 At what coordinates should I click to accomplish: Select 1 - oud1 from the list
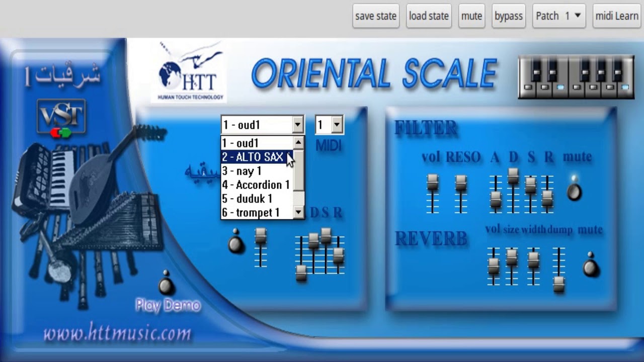pos(257,143)
